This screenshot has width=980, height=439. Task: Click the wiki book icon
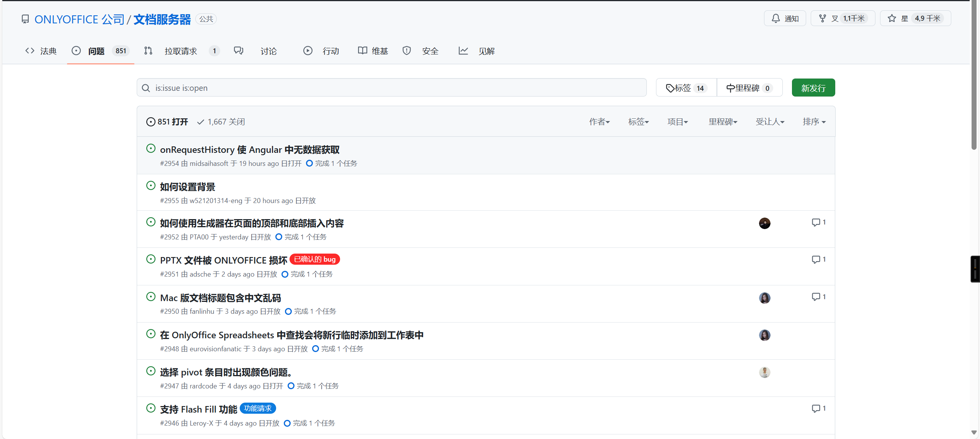click(362, 51)
